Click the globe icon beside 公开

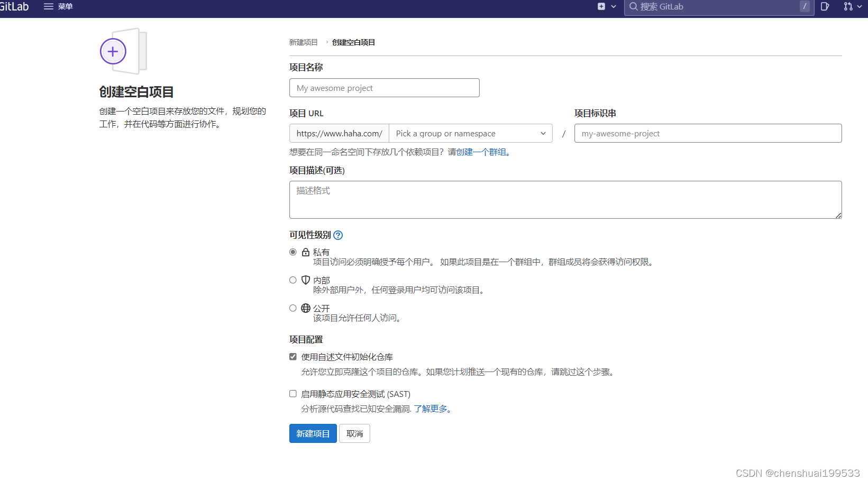(x=306, y=308)
